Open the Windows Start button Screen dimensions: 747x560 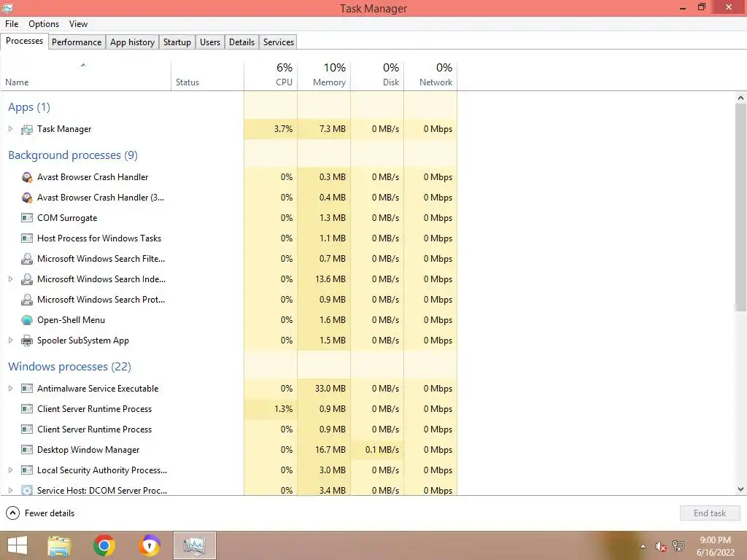(x=18, y=545)
